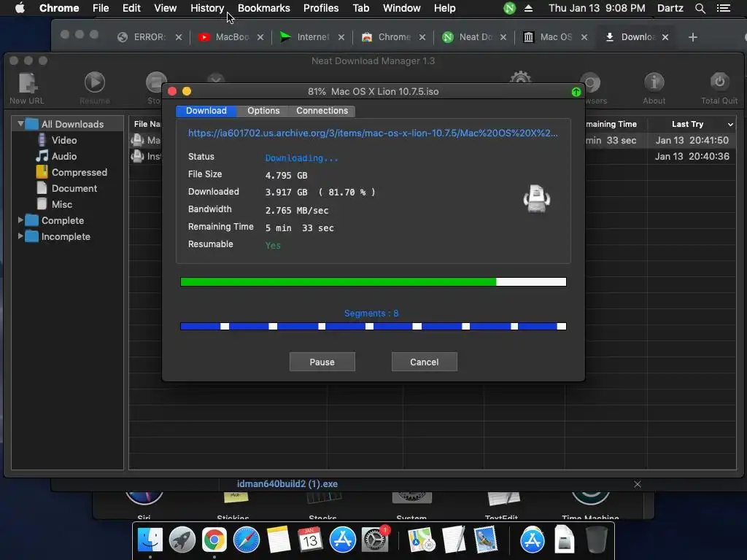Open Google Chrome from the Dock
This screenshot has height=560, width=747.
click(x=214, y=540)
